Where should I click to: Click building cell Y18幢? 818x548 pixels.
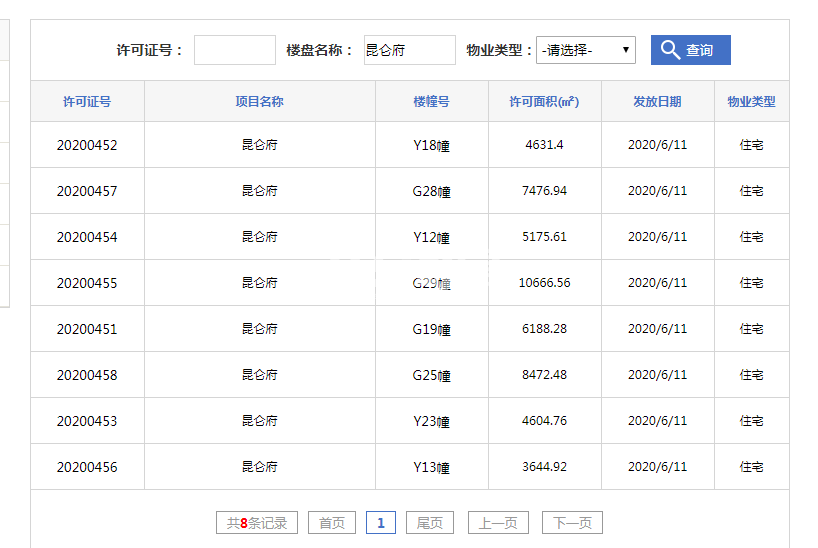point(431,145)
